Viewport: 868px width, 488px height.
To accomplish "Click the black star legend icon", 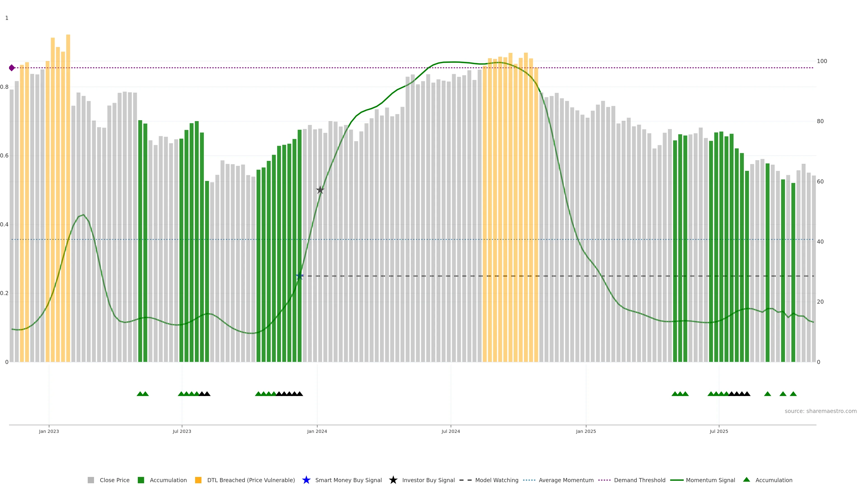I will 393,480.
